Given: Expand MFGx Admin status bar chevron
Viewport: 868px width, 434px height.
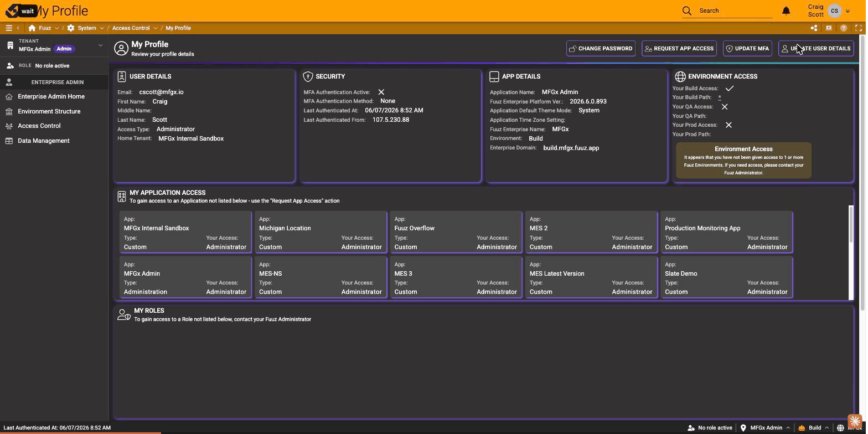Looking at the screenshot, I should (788, 427).
